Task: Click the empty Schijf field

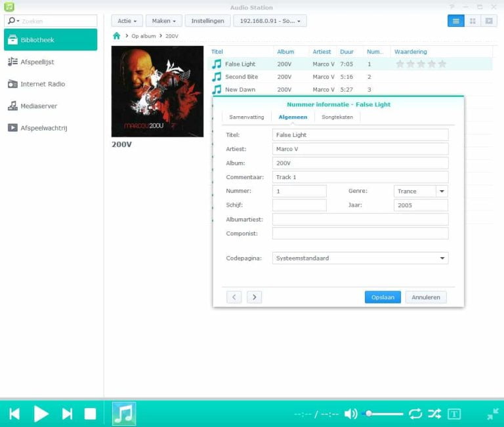Action: 299,205
